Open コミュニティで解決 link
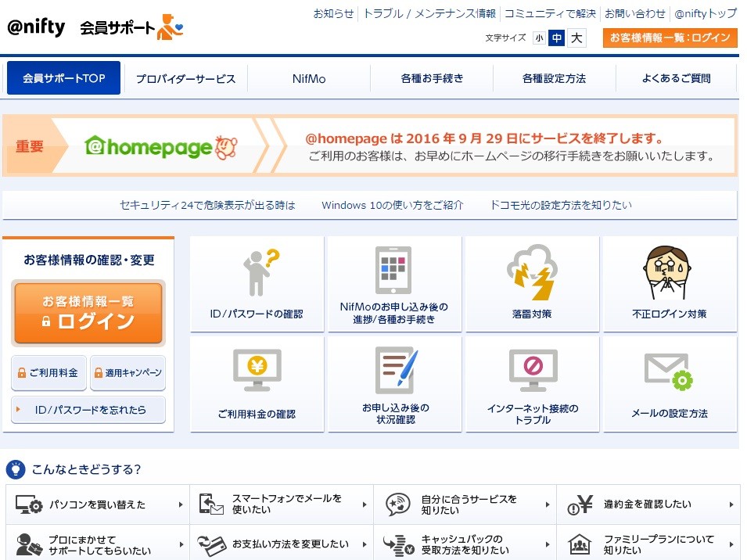Viewport: 747px width, 560px height. 550,13
